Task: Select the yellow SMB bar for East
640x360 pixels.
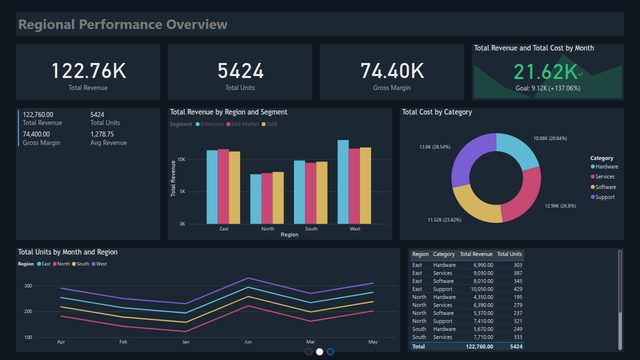Action: [x=234, y=188]
